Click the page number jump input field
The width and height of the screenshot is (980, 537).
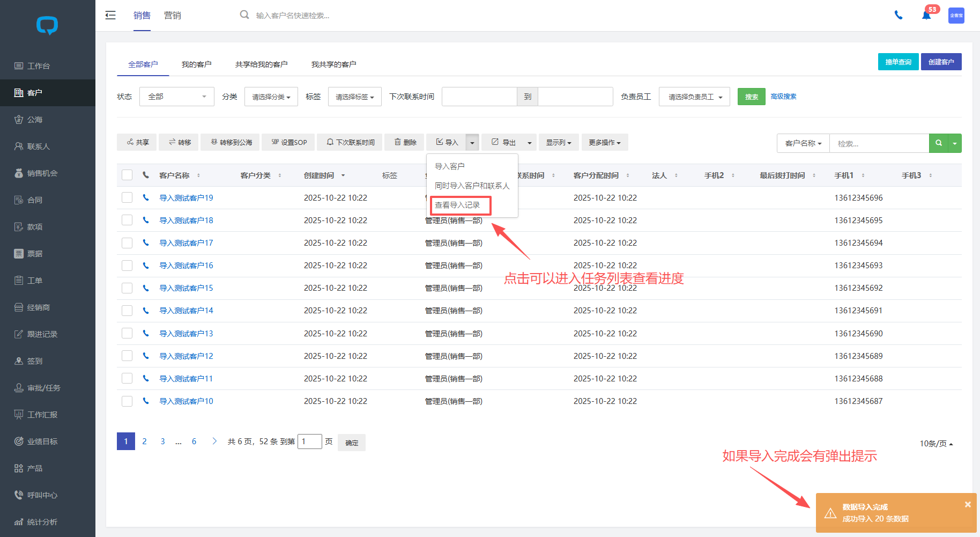pyautogui.click(x=309, y=442)
